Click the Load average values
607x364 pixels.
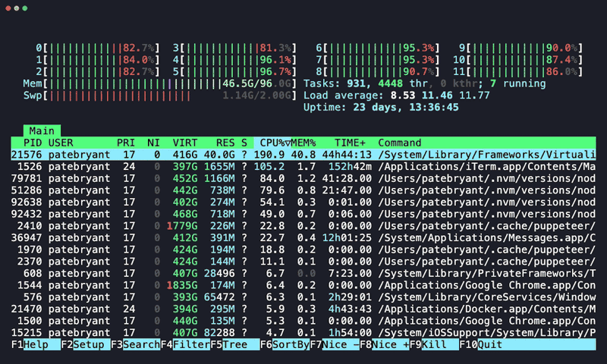(440, 96)
